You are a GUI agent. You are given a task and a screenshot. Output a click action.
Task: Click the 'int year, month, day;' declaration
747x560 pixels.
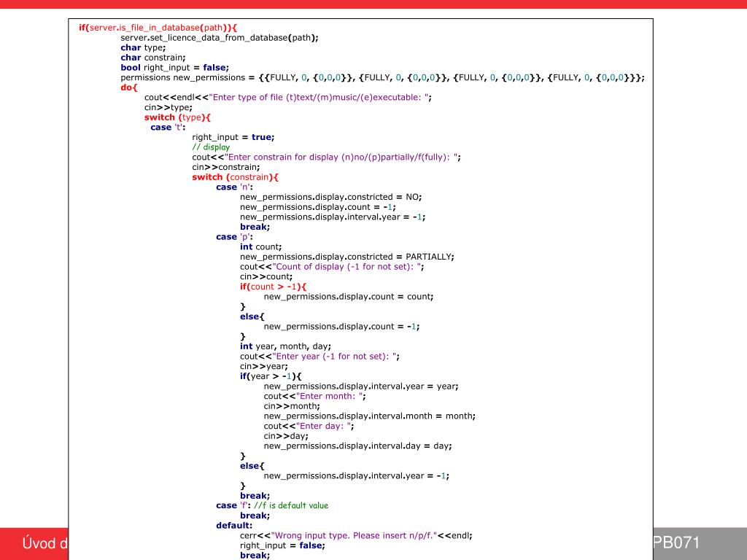[x=285, y=346]
